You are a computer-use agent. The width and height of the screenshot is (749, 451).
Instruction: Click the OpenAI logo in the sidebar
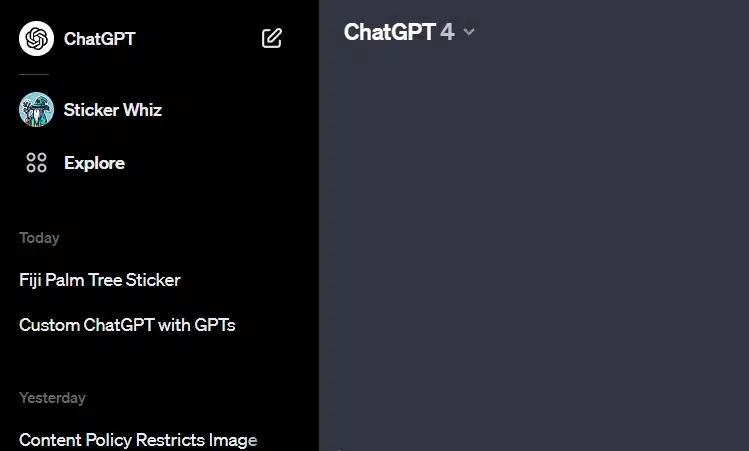coord(36,38)
